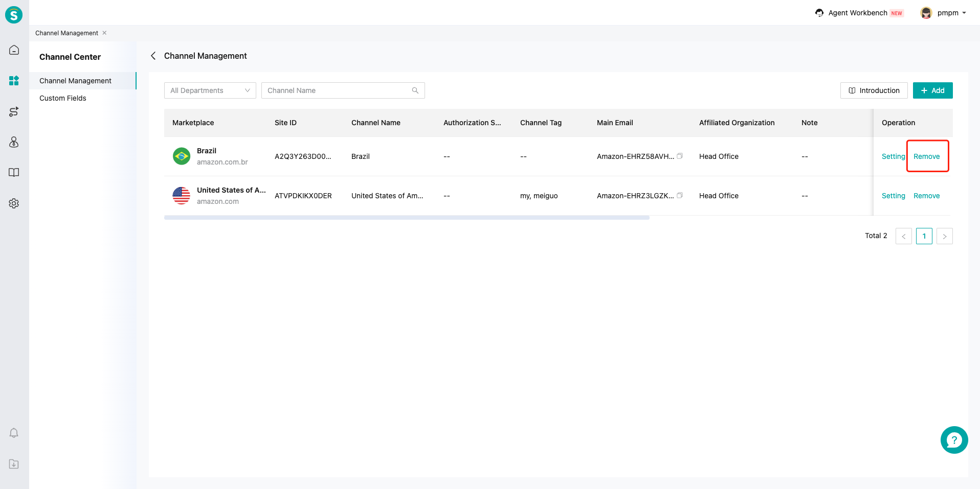Image resolution: width=980 pixels, height=489 pixels.
Task: Select the channel center grid icon
Action: [14, 81]
